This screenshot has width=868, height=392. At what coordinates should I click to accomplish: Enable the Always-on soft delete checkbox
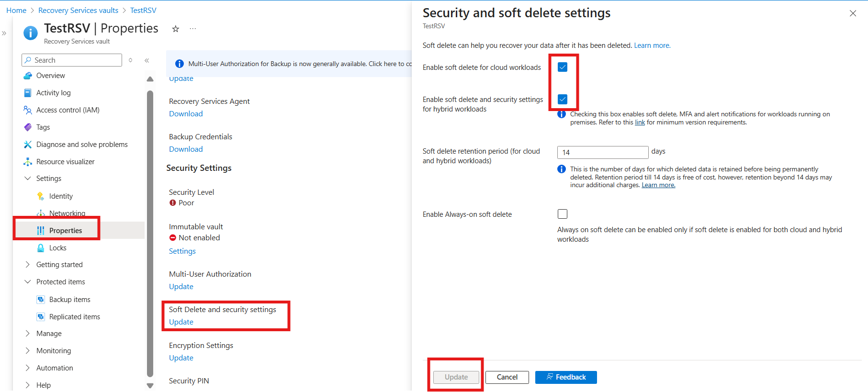point(563,214)
